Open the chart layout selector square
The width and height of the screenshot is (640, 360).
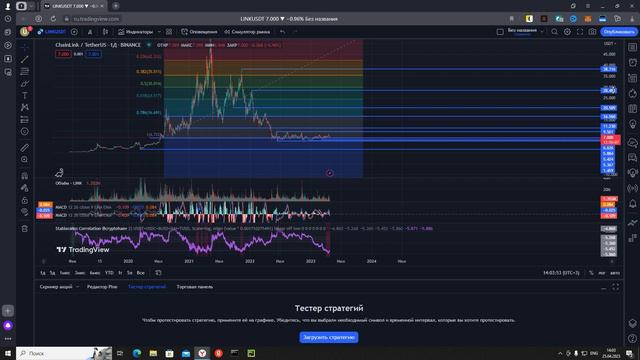pyautogui.click(x=500, y=31)
